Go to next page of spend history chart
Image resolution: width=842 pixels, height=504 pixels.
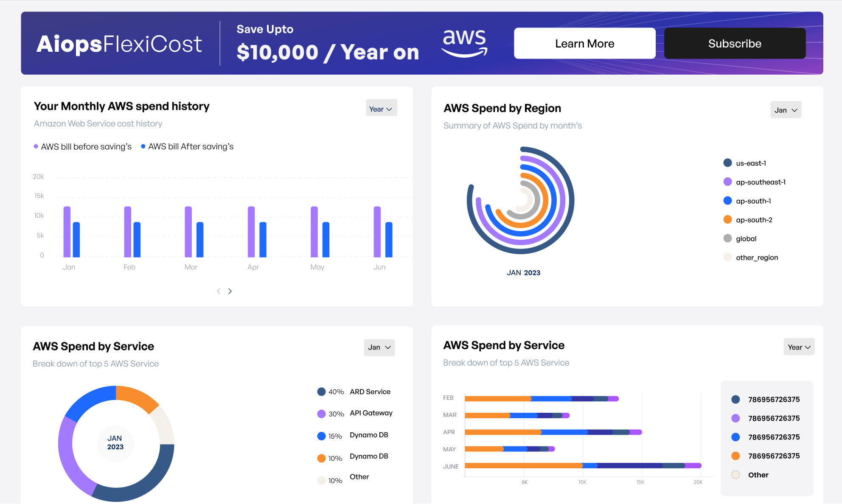[230, 291]
